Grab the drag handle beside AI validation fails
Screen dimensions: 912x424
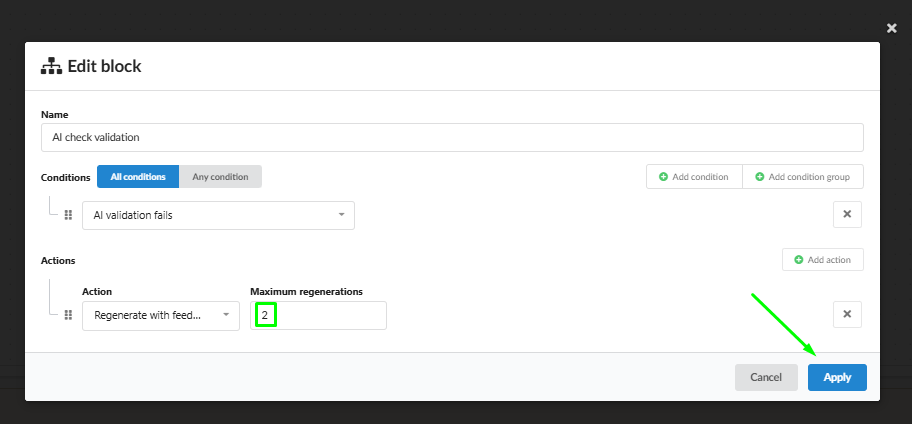pyautogui.click(x=68, y=215)
